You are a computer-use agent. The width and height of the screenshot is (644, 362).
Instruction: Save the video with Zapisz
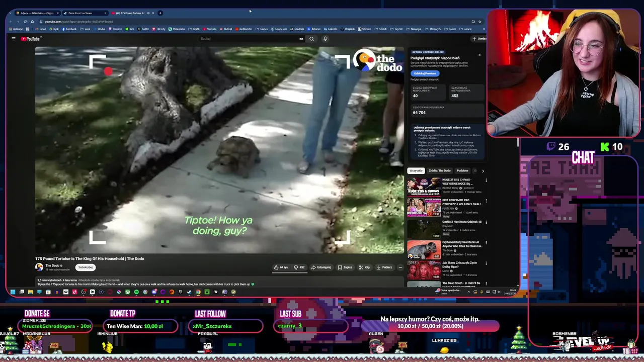(x=345, y=267)
